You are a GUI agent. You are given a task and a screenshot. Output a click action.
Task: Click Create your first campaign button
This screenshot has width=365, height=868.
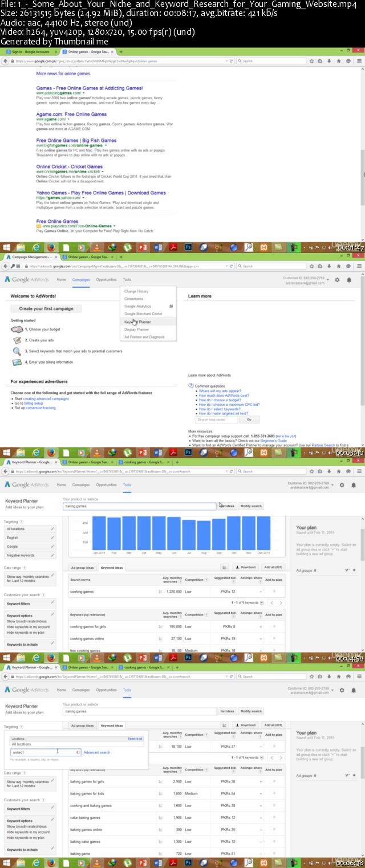(x=46, y=308)
